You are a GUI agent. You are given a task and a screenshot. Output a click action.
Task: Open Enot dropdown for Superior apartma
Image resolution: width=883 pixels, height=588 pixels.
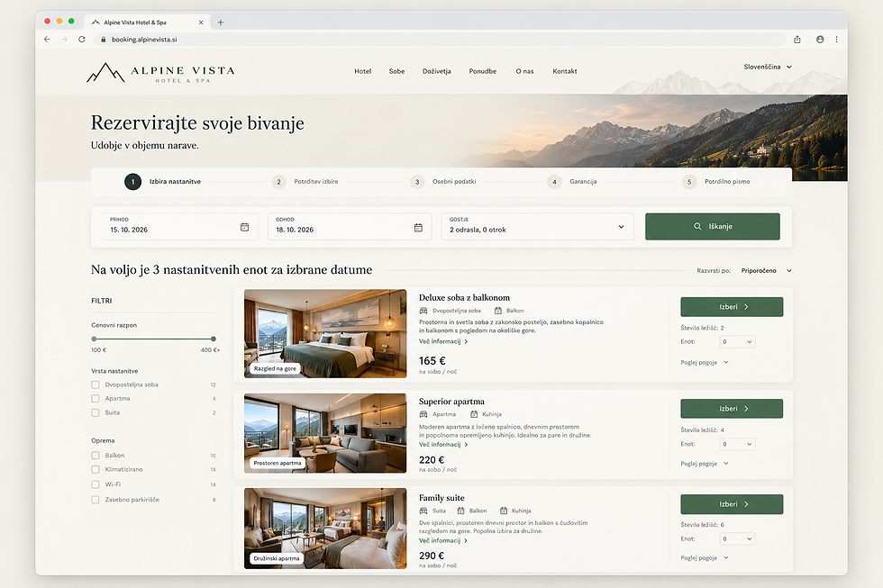point(737,444)
